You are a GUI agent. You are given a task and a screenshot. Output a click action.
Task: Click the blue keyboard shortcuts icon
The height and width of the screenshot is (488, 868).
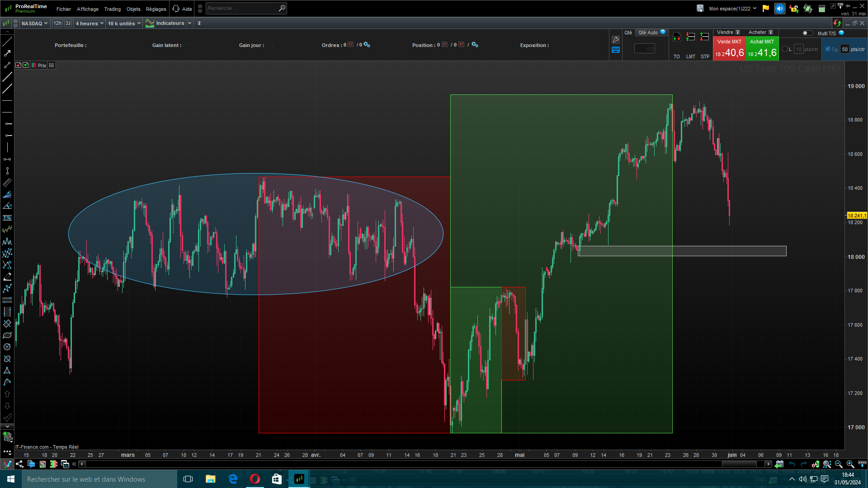(x=616, y=50)
